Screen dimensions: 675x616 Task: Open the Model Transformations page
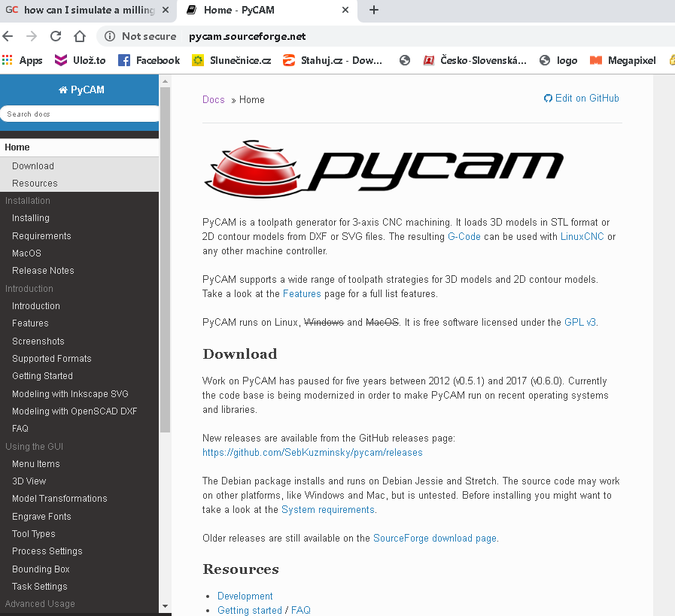59,499
